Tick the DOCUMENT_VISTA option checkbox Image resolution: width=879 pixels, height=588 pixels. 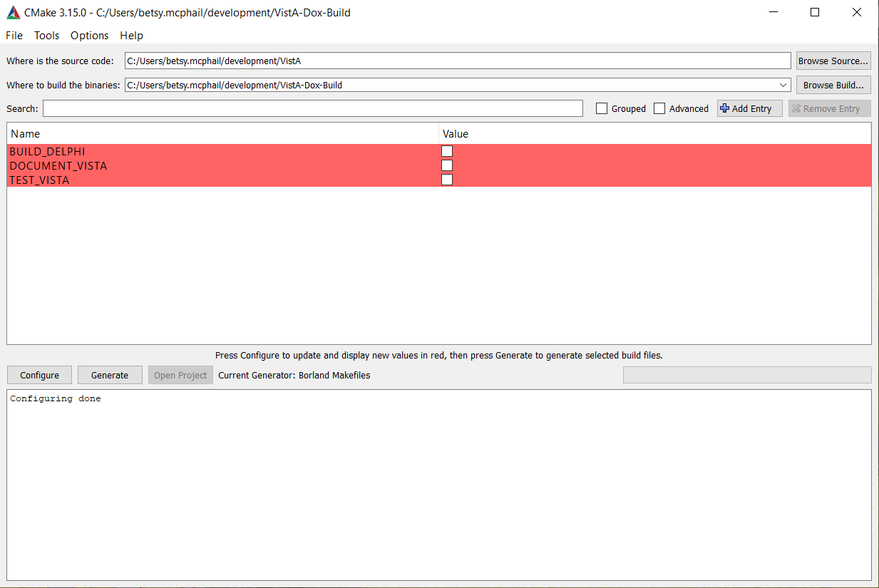(x=447, y=165)
